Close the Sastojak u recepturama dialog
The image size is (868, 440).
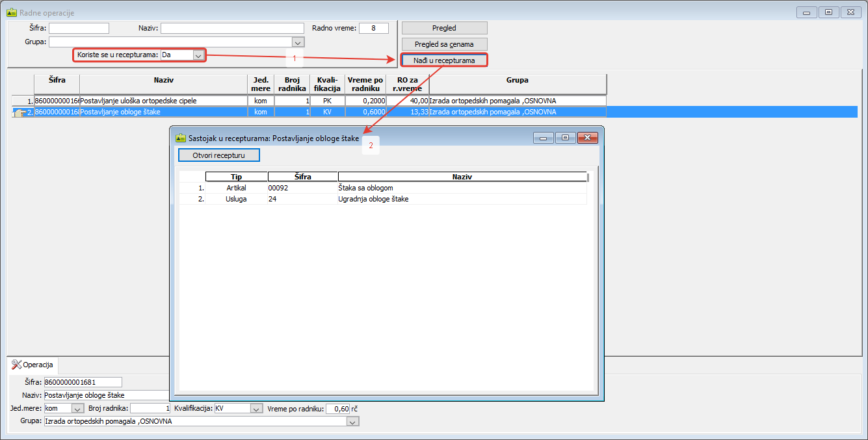pyautogui.click(x=587, y=138)
